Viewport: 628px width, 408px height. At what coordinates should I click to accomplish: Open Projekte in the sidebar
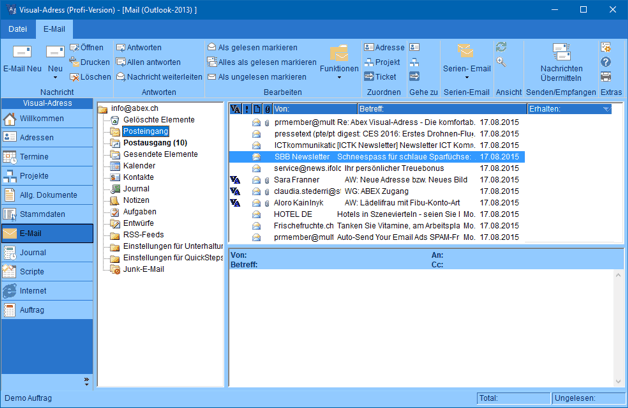[x=47, y=176]
